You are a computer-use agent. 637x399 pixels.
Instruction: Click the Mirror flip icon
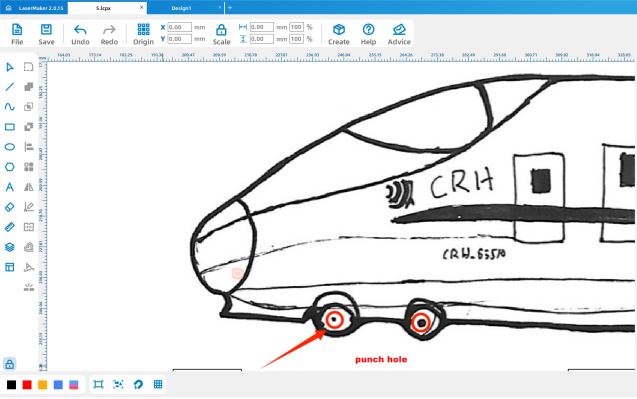(x=28, y=187)
